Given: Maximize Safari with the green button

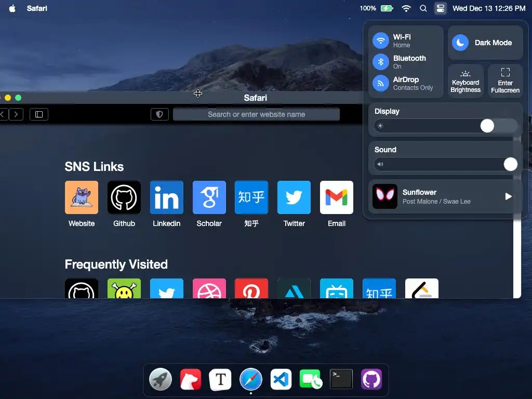Looking at the screenshot, I should pos(18,98).
